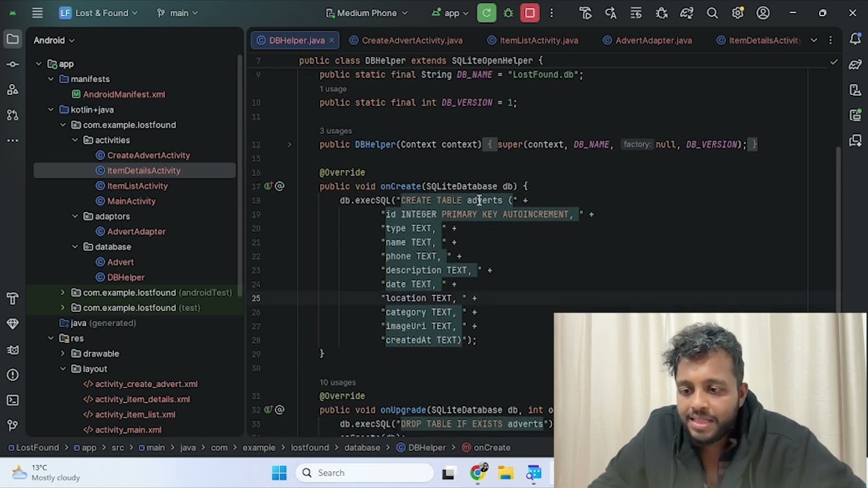Expand the folded DBHelper constructor at line 12
868x488 pixels.
coord(290,144)
